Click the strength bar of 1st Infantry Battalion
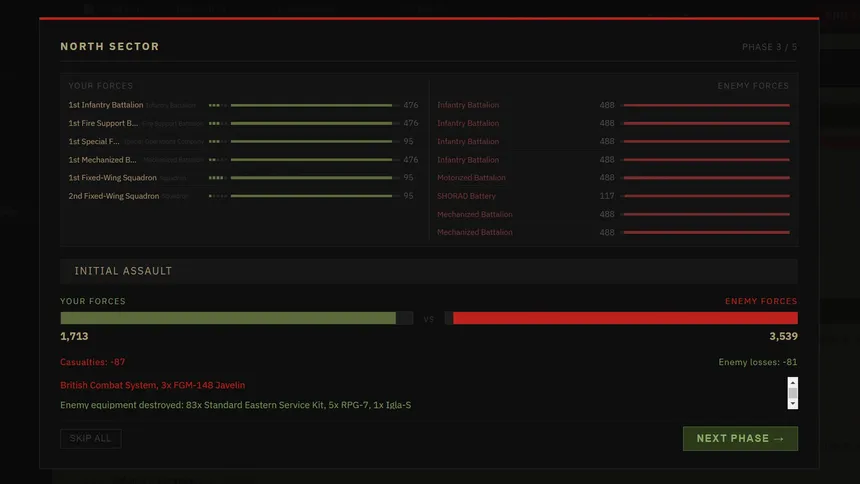The height and width of the screenshot is (484, 860). (315, 105)
